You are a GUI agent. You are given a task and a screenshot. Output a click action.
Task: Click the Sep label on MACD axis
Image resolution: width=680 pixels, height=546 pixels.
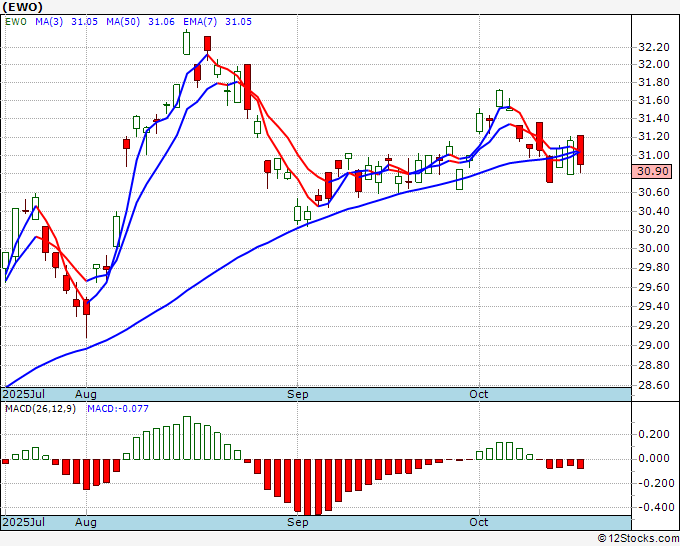click(298, 522)
